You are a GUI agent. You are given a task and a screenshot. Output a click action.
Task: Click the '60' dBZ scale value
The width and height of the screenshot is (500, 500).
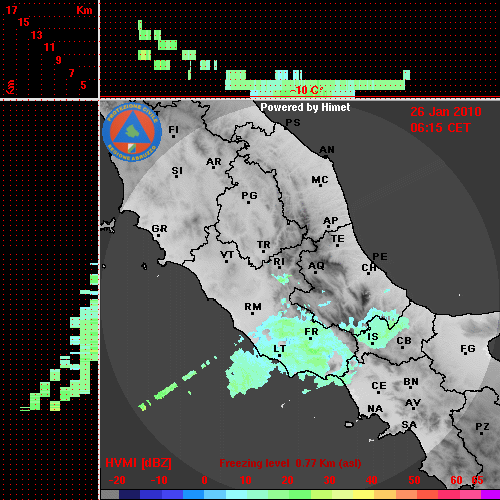tap(456, 480)
